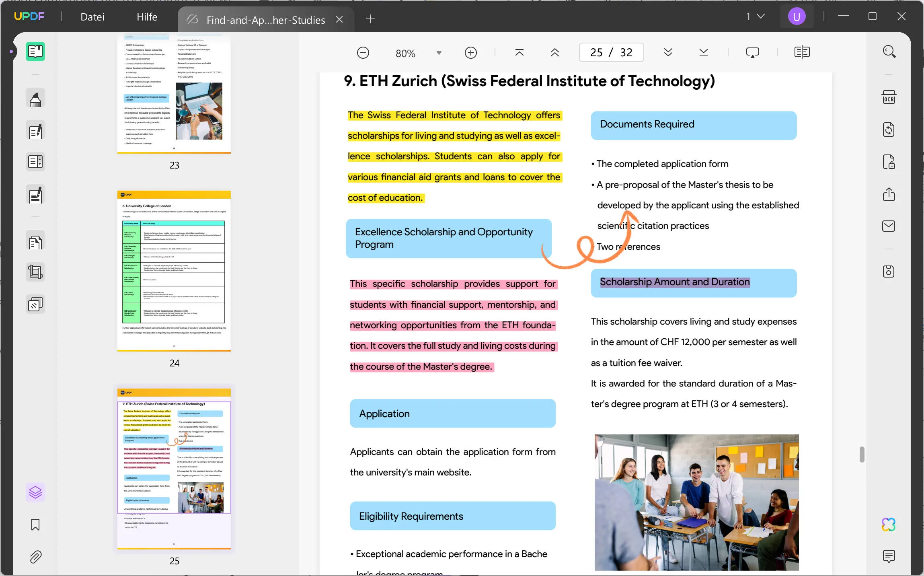This screenshot has width=924, height=576.
Task: Open the Protect PDF lock tool
Action: (x=889, y=162)
